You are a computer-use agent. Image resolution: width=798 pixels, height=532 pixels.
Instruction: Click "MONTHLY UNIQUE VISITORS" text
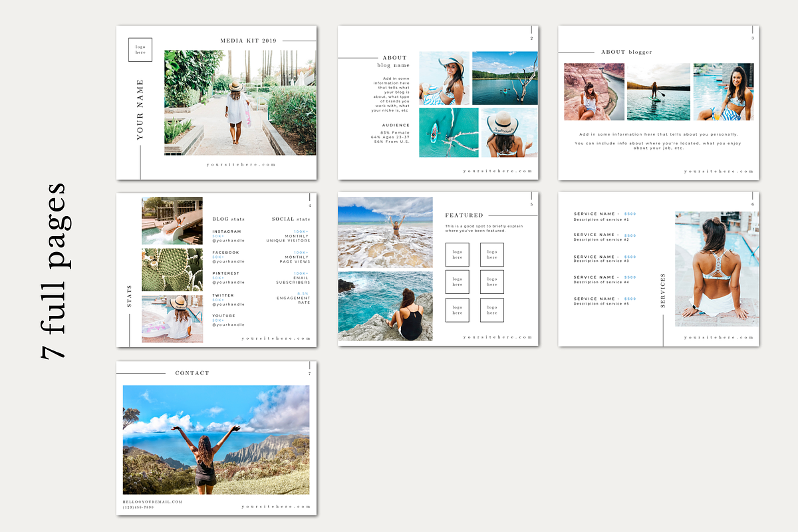click(x=288, y=238)
